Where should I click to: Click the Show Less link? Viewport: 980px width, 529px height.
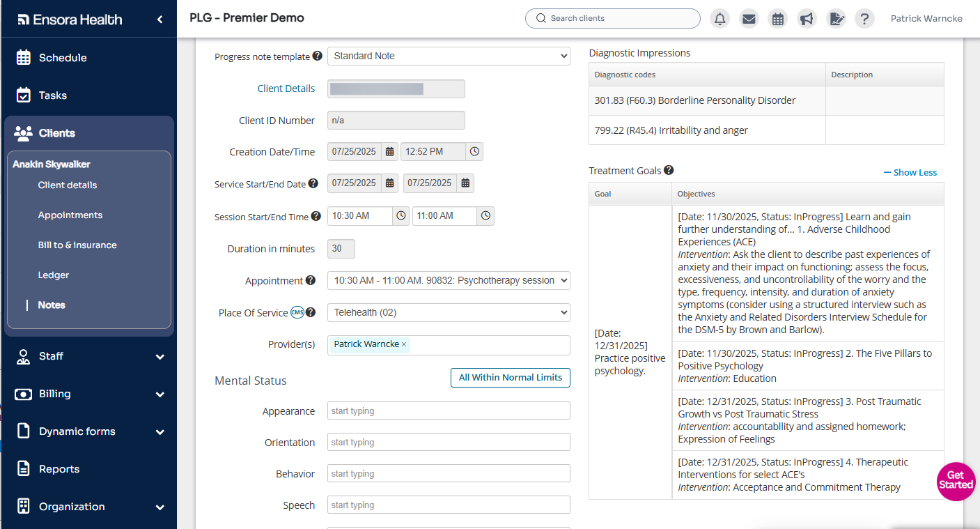[910, 172]
